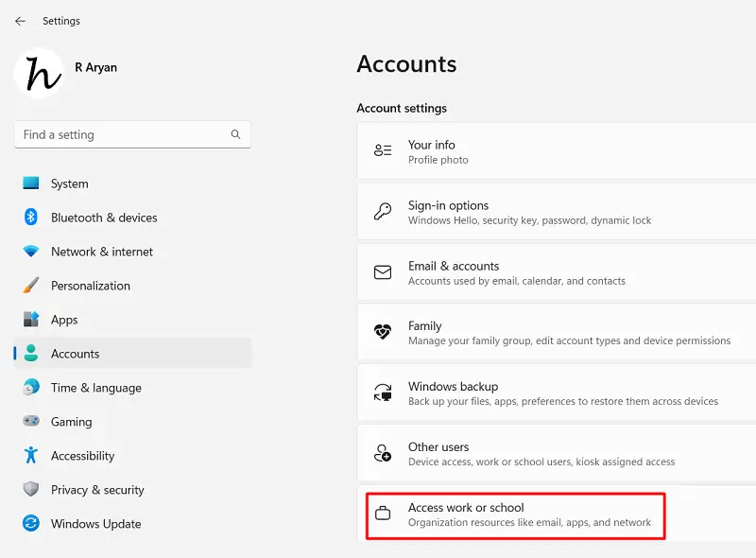Image resolution: width=756 pixels, height=558 pixels.
Task: Click the Sign-in options key icon
Action: pyautogui.click(x=382, y=212)
